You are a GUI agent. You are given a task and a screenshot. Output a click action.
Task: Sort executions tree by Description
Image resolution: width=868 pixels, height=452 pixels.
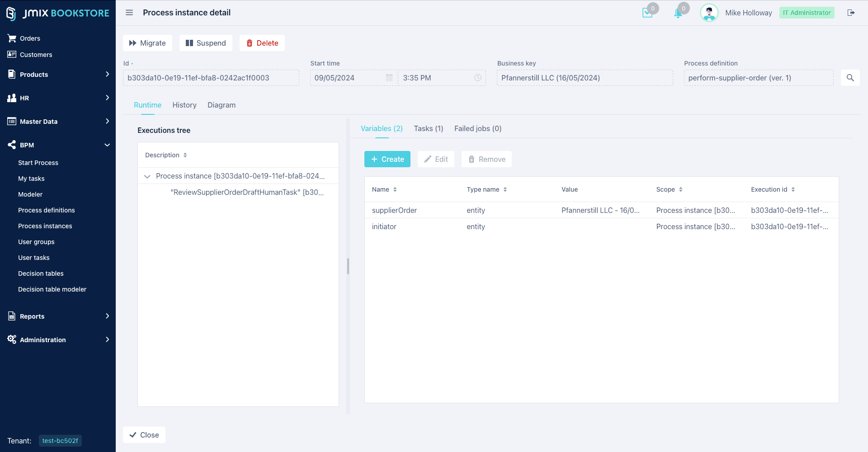[185, 155]
